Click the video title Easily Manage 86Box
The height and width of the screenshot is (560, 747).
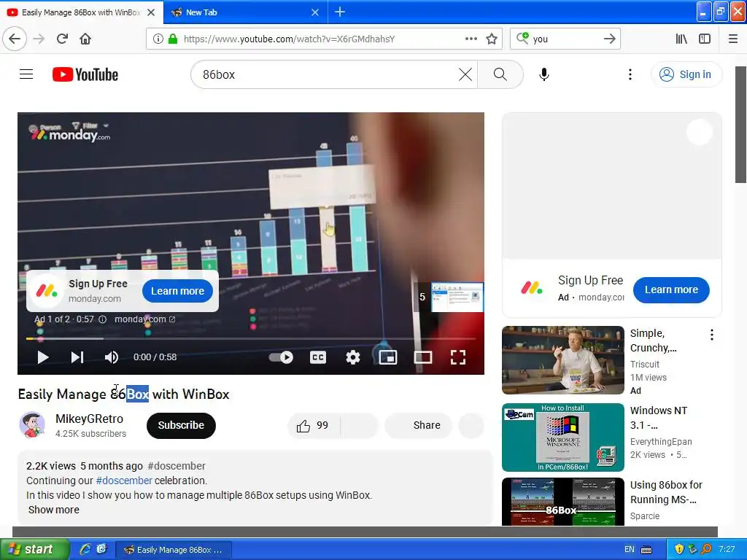(x=123, y=394)
